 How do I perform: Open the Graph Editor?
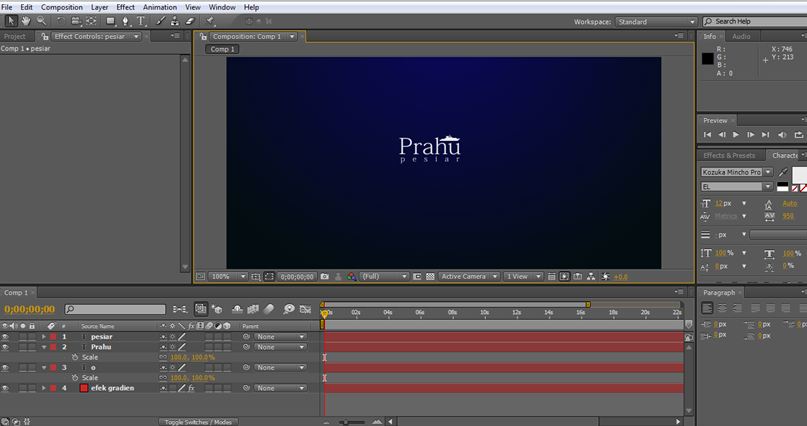306,309
